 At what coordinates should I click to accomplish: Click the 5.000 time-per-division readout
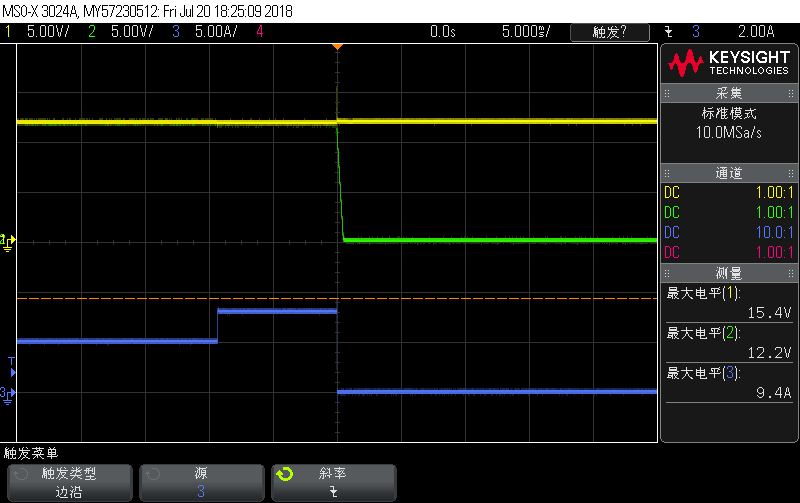pyautogui.click(x=526, y=32)
